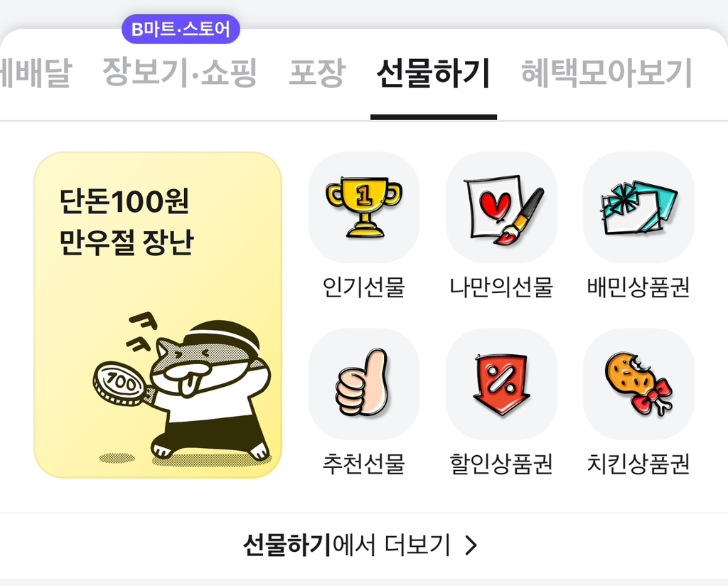728x586 pixels.
Task: Click the 배민상품권 text label
Action: pyautogui.click(x=639, y=287)
